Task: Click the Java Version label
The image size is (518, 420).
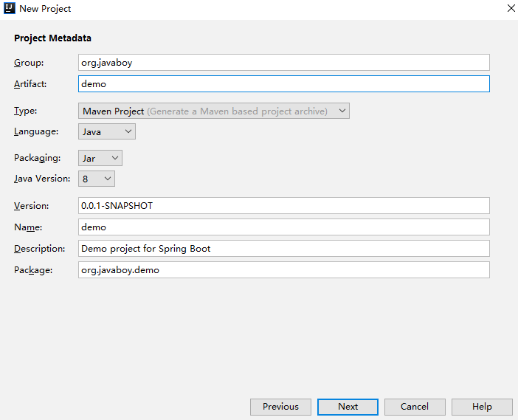Action: pos(42,179)
